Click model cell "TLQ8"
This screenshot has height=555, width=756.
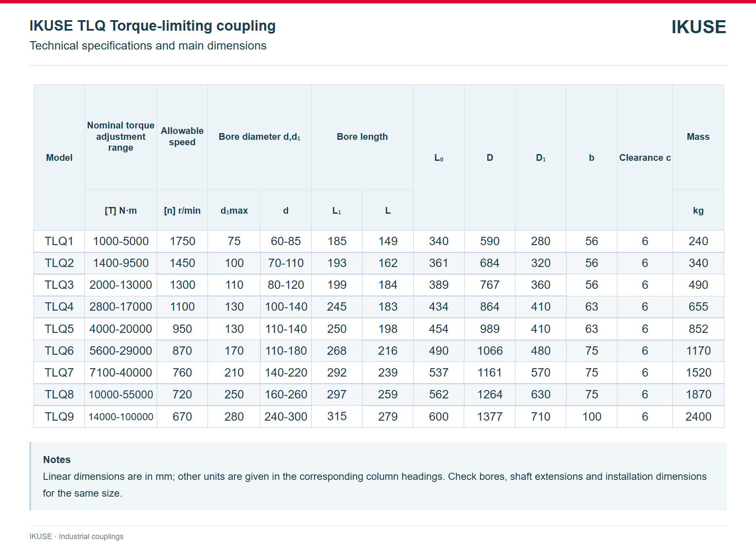[59, 395]
